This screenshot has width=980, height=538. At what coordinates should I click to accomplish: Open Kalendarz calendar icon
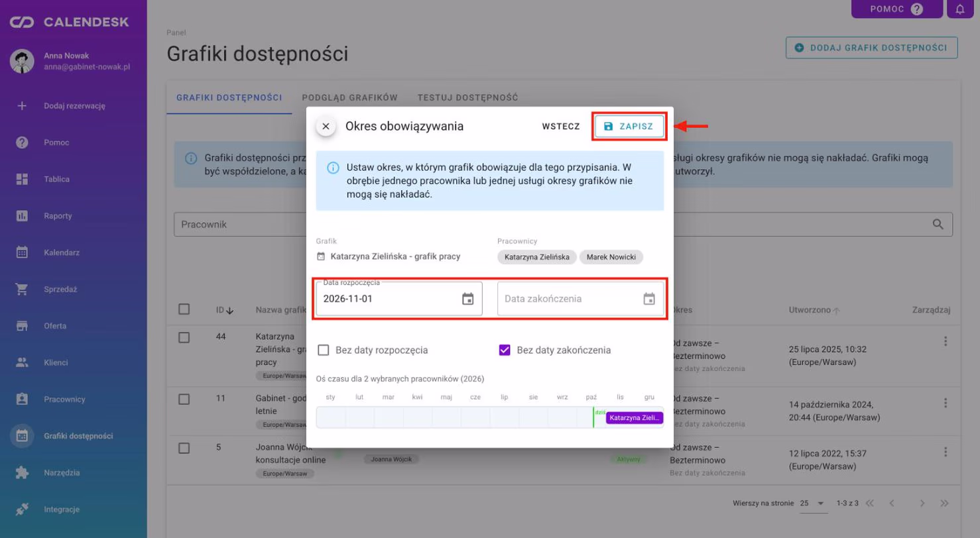[x=22, y=252]
